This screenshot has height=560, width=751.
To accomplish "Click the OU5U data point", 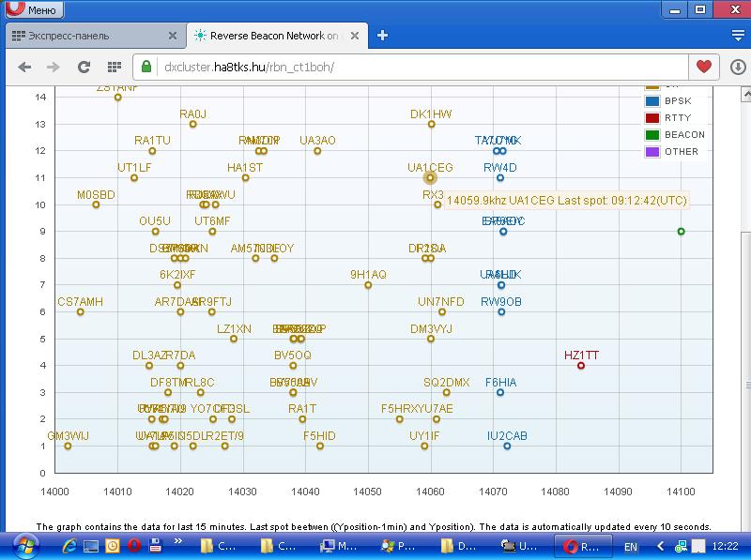I will point(155,231).
